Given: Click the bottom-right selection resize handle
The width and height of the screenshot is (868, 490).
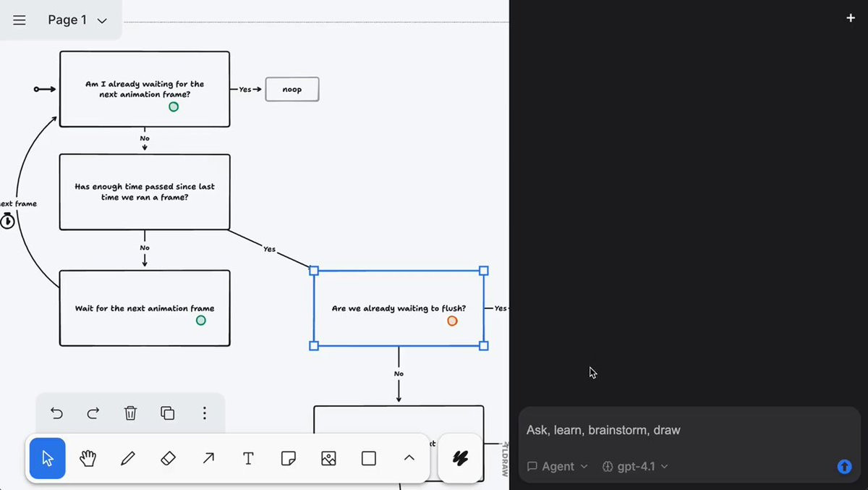Looking at the screenshot, I should click(484, 346).
